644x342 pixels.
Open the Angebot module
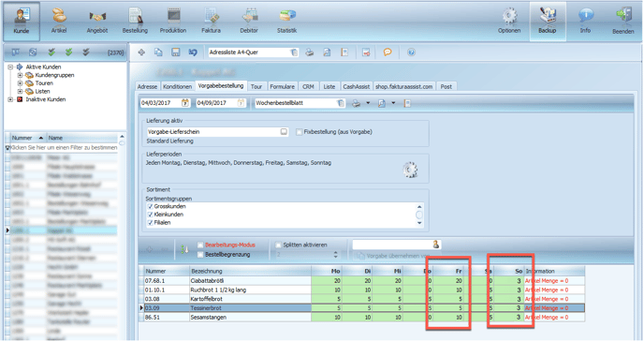point(97,22)
